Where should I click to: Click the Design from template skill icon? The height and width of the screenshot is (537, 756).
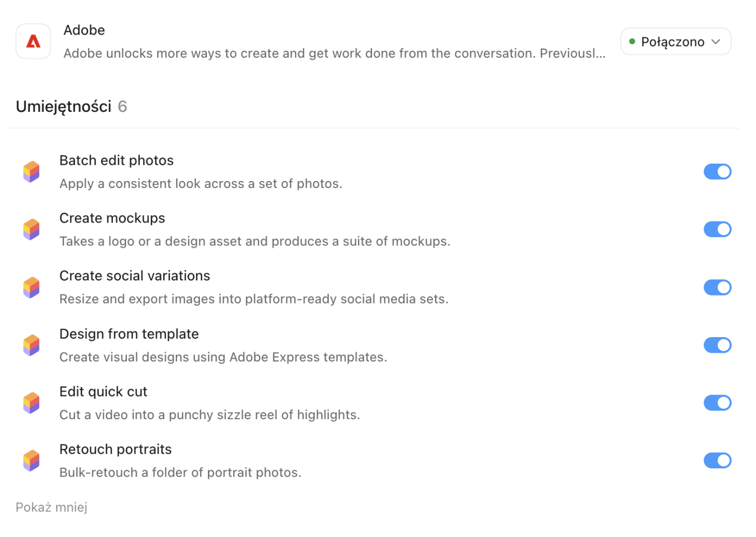click(31, 345)
